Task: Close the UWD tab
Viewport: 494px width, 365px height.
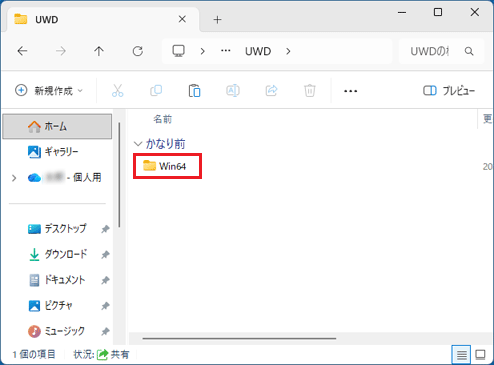Action: (182, 19)
